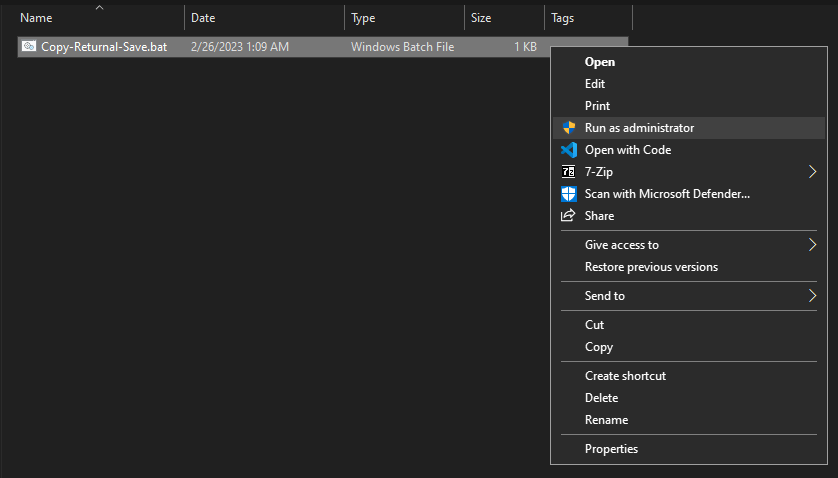Screen dimensions: 838x478
Task: Expand the Send to submenu arrow
Action: 812,296
